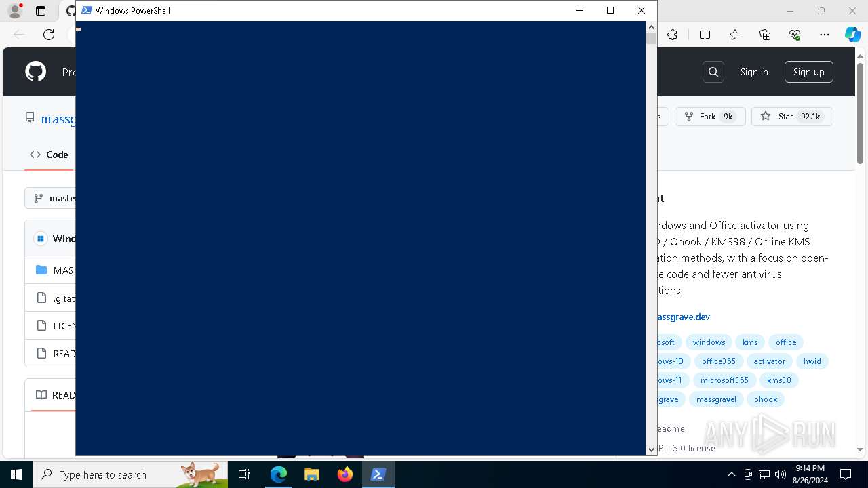Click PowerShell scrollbar up arrow
The width and height of the screenshot is (868, 488).
[651, 27]
